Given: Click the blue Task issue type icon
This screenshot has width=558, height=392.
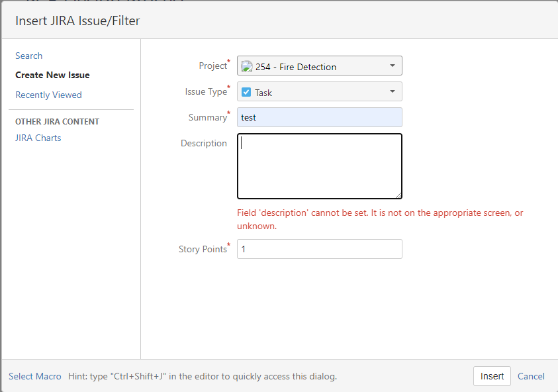Looking at the screenshot, I should 246,92.
